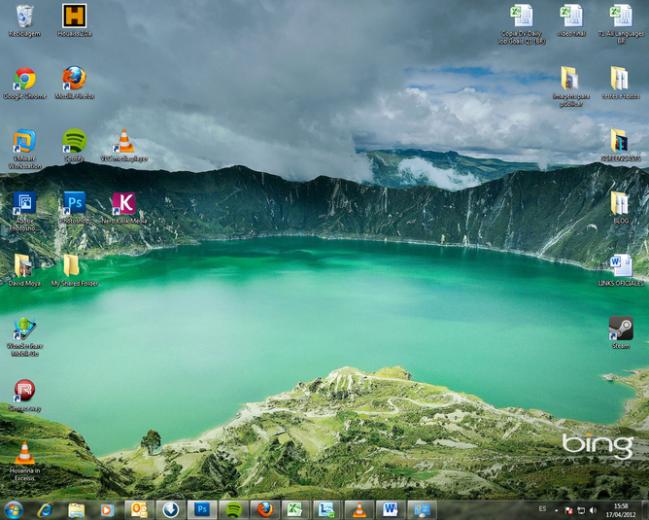Screen dimensions: 649x520
Task: Open Internet Explorer from the taskbar
Action: point(45,510)
